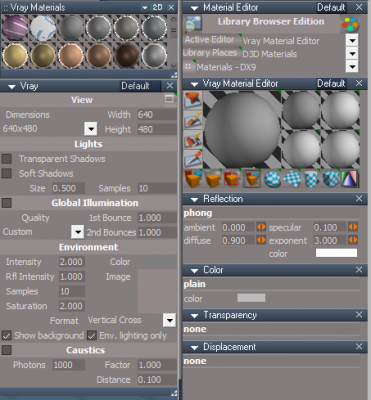Click the Environment Image slot
The width and height of the screenshot is (371, 400).
157,291
